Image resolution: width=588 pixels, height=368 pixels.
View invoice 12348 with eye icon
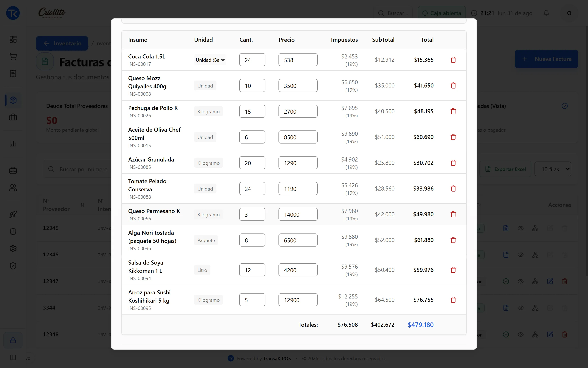[x=520, y=334]
